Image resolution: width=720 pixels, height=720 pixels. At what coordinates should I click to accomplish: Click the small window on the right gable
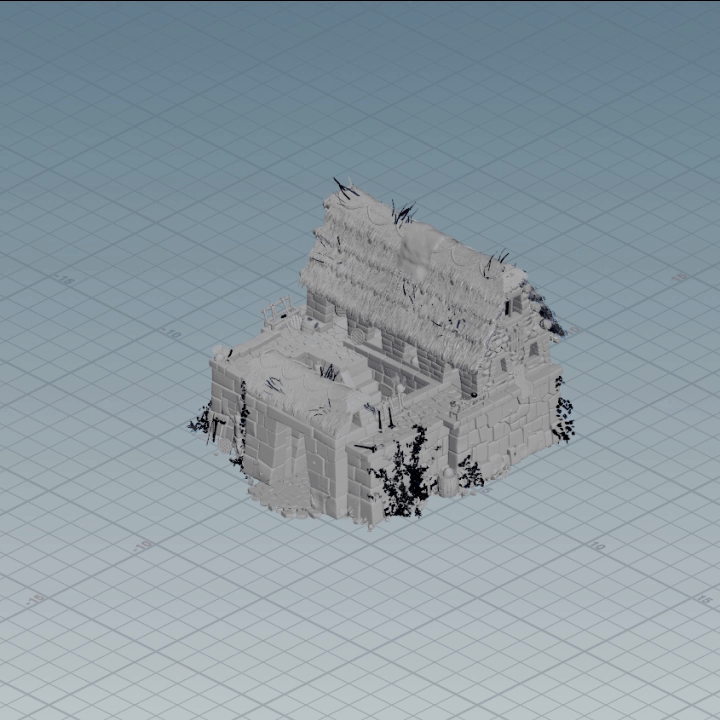533,350
